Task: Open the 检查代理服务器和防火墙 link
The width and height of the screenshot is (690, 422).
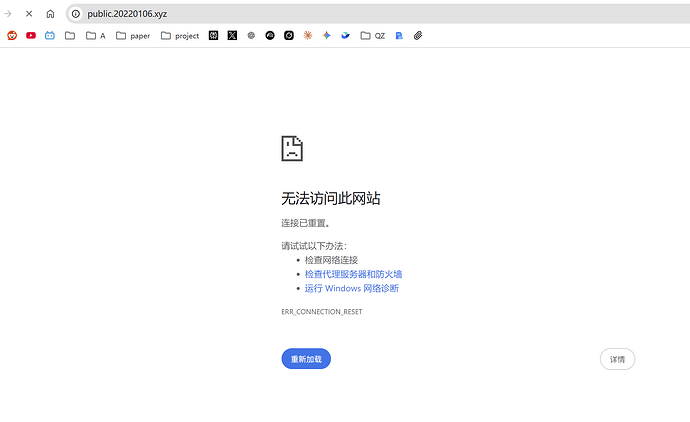Action: coord(353,274)
